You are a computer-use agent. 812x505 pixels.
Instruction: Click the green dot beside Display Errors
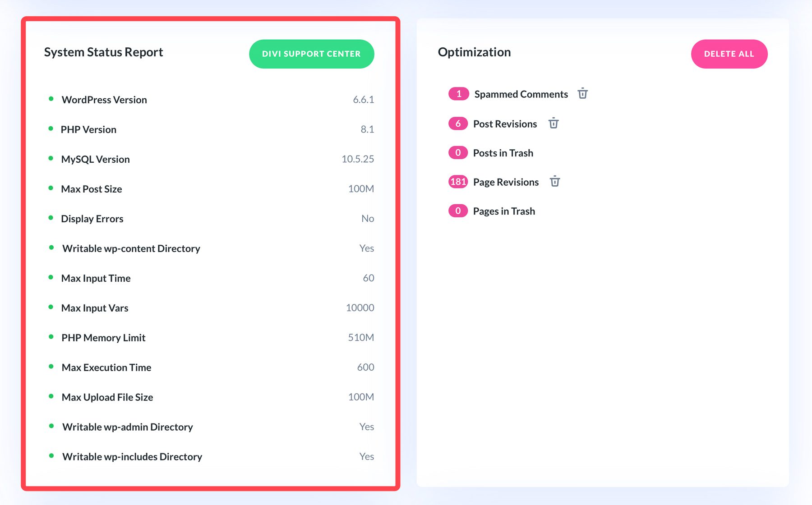coord(51,217)
